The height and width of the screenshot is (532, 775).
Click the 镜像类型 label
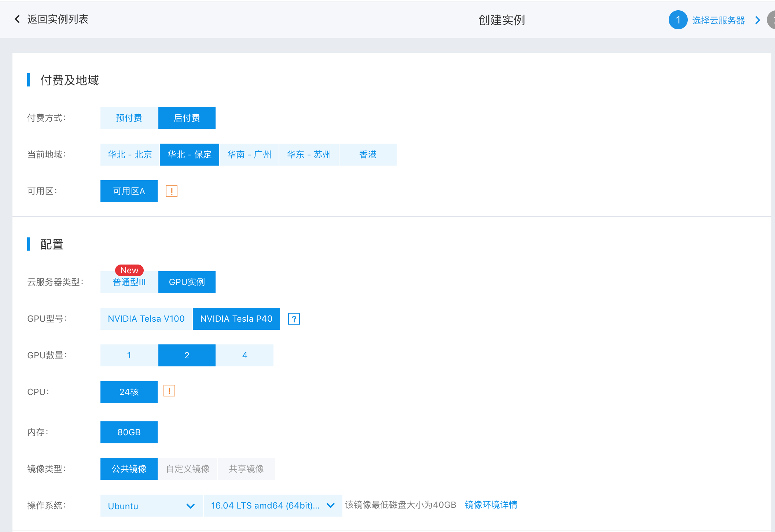click(47, 469)
